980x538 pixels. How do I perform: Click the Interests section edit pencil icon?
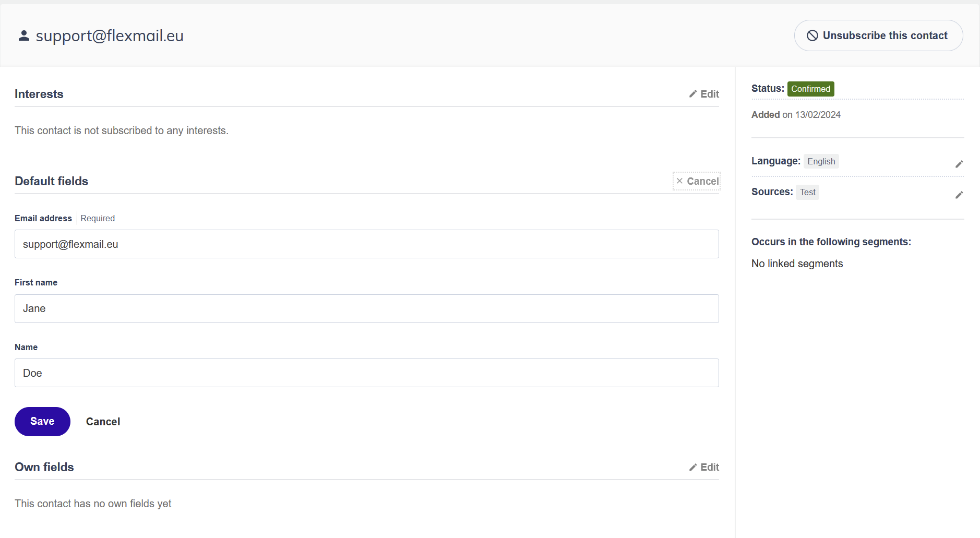pyautogui.click(x=693, y=94)
